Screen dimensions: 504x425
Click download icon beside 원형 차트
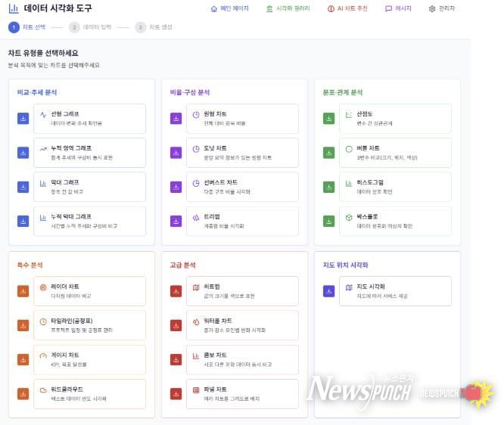coord(176,119)
